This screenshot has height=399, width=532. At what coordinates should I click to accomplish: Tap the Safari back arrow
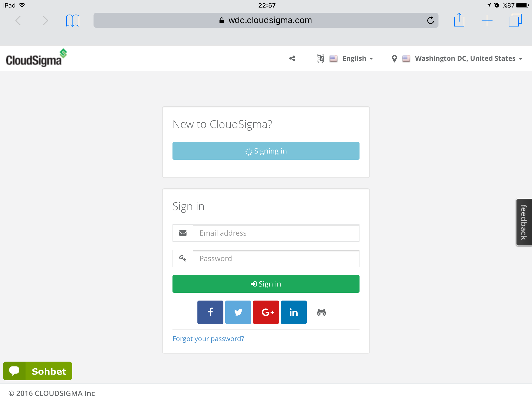point(18,21)
